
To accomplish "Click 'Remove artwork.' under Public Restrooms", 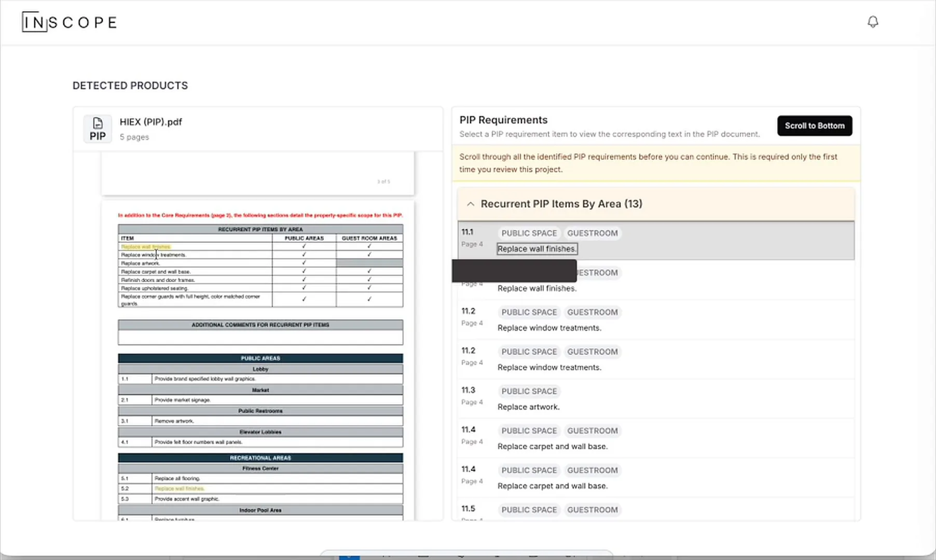I will (x=174, y=421).
